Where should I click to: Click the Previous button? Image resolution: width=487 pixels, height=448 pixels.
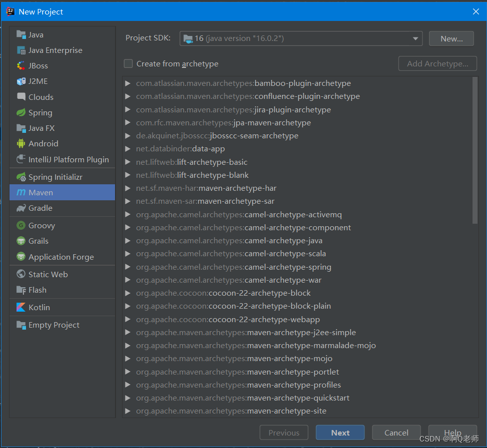pos(284,433)
